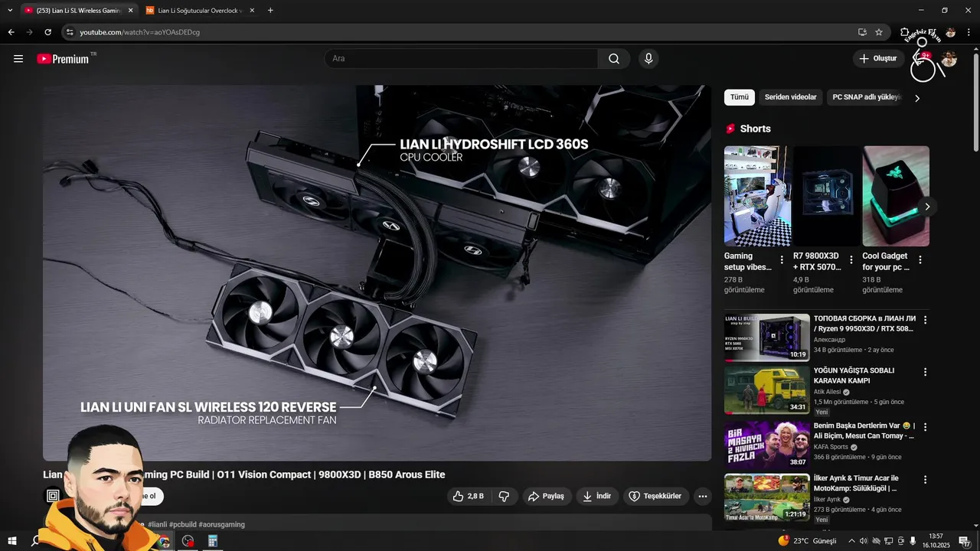Share video with Paylaş button

pos(545,496)
